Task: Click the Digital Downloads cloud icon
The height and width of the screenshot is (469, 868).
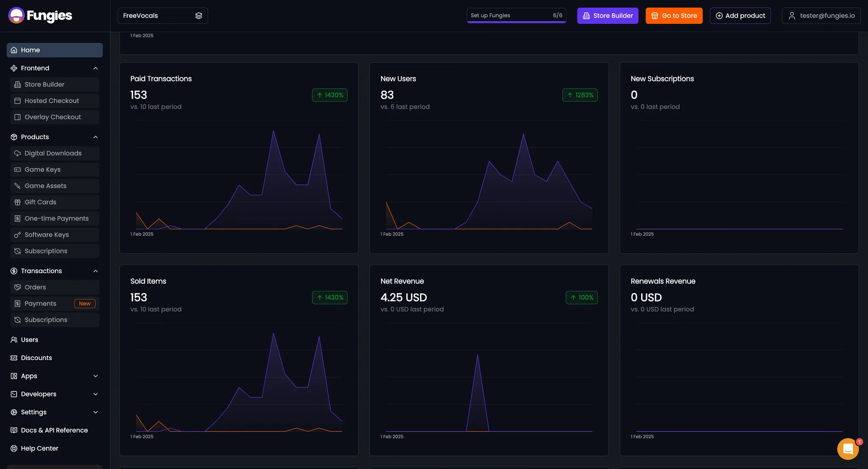Action: 17,154
